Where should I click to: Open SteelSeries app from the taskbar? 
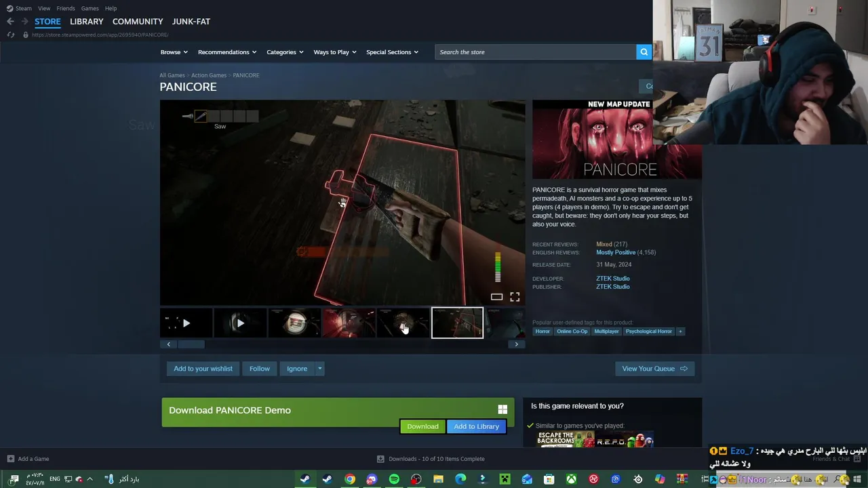(638, 479)
